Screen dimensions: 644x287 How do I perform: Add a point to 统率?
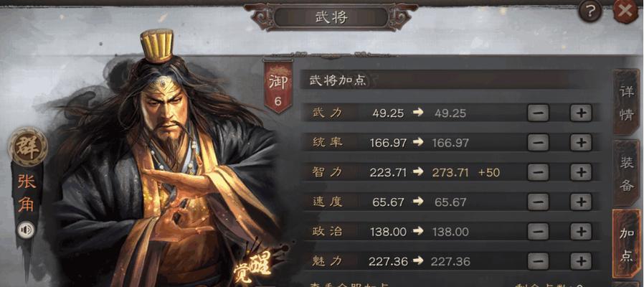coord(581,142)
